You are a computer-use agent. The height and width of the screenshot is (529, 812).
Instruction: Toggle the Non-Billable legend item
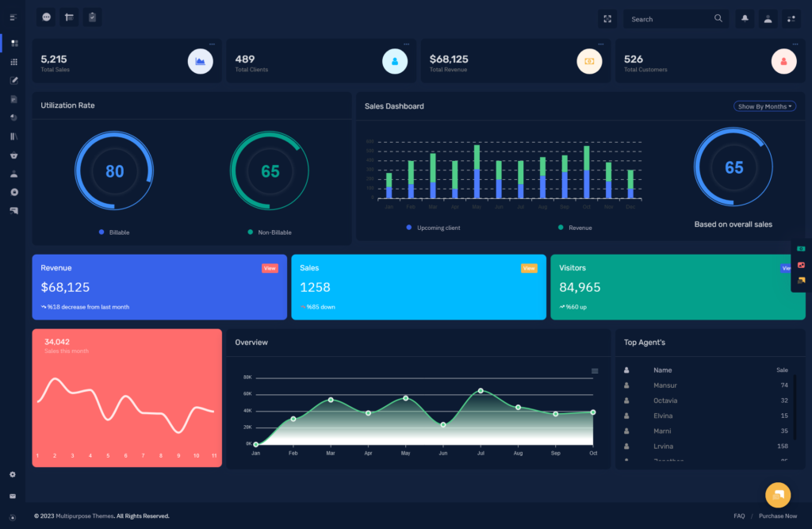270,232
